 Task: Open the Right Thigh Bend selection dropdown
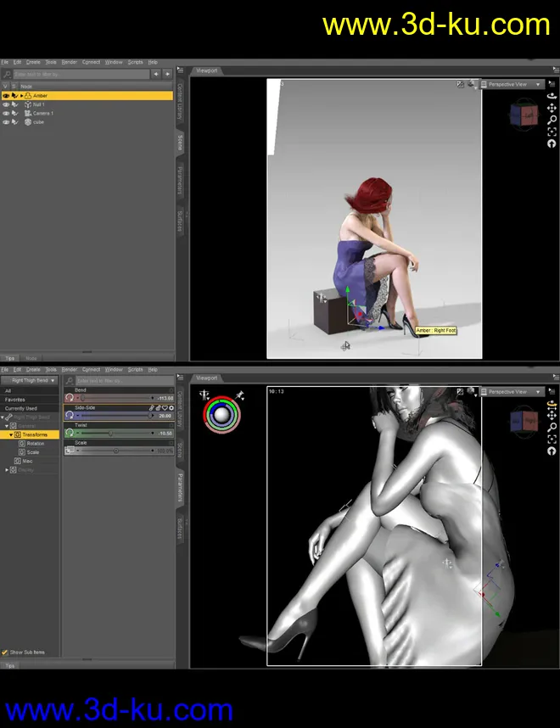[30, 381]
